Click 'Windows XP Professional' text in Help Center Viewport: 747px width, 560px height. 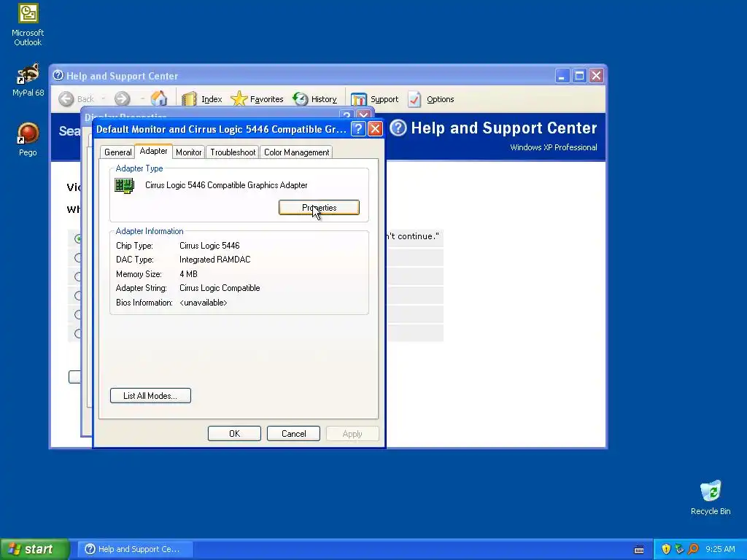(554, 147)
